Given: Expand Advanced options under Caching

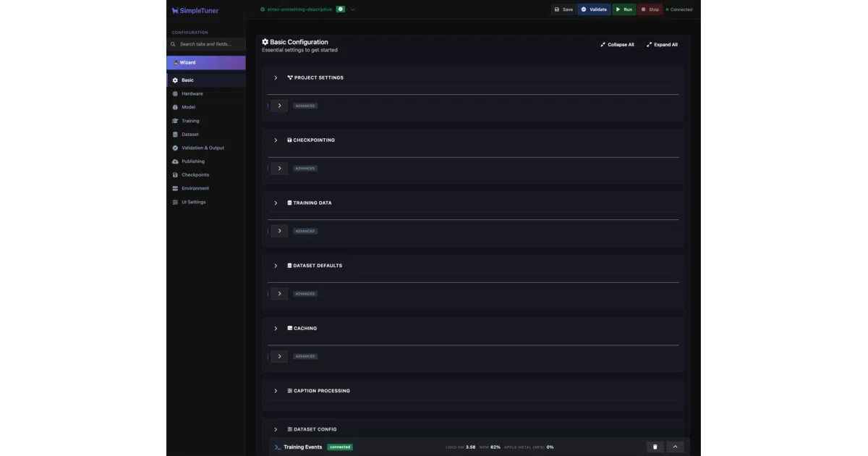Looking at the screenshot, I should 279,356.
